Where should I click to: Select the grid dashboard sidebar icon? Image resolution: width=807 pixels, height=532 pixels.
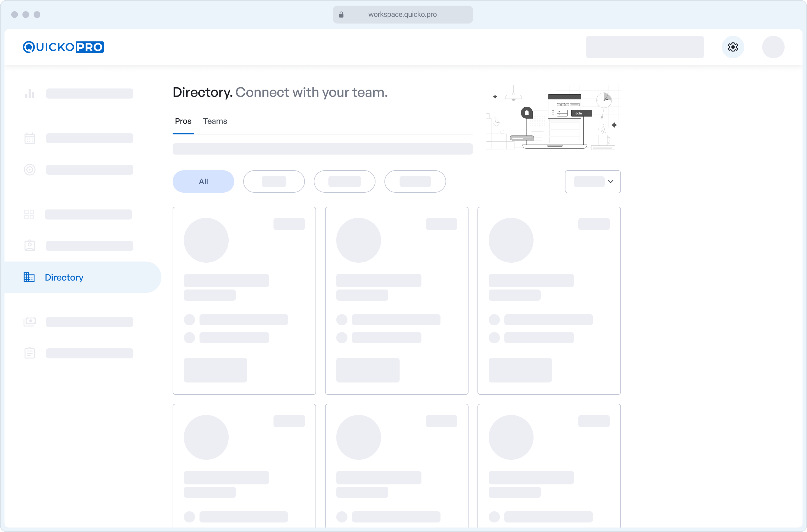pyautogui.click(x=29, y=214)
